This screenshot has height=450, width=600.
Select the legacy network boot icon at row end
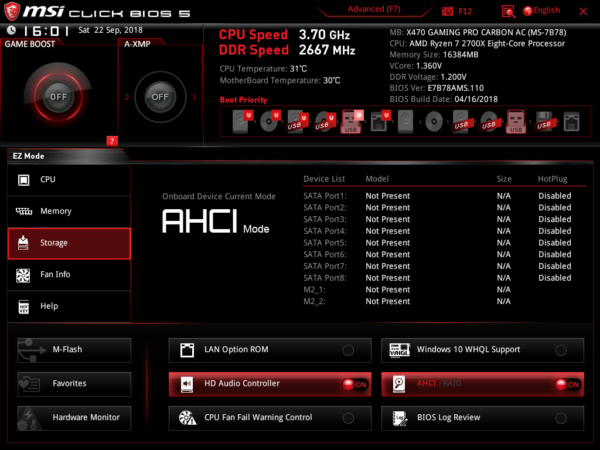[x=571, y=122]
